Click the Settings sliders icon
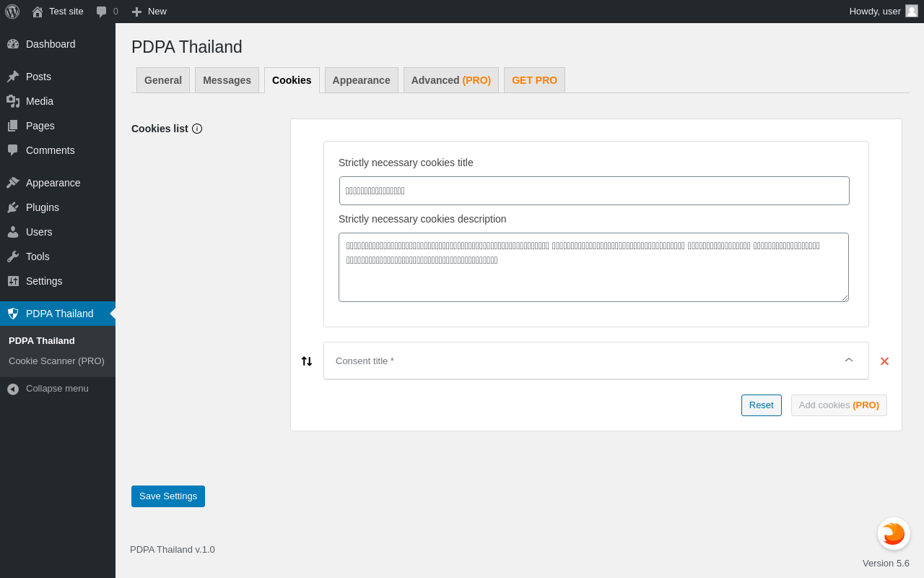The image size is (924, 578). coord(13,281)
